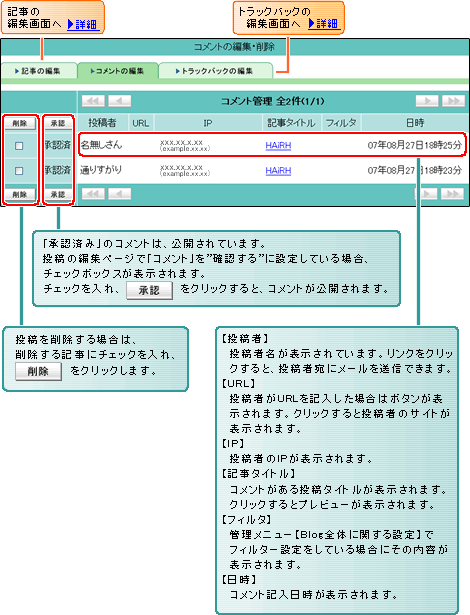The image size is (470, 615).
Task: Click the top 削除 button above checkboxes
Action: pos(20,123)
